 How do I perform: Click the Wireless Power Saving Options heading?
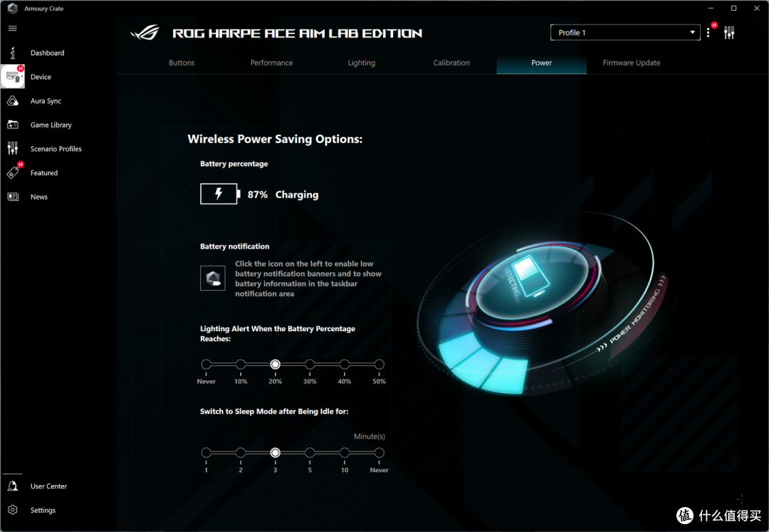pos(275,140)
